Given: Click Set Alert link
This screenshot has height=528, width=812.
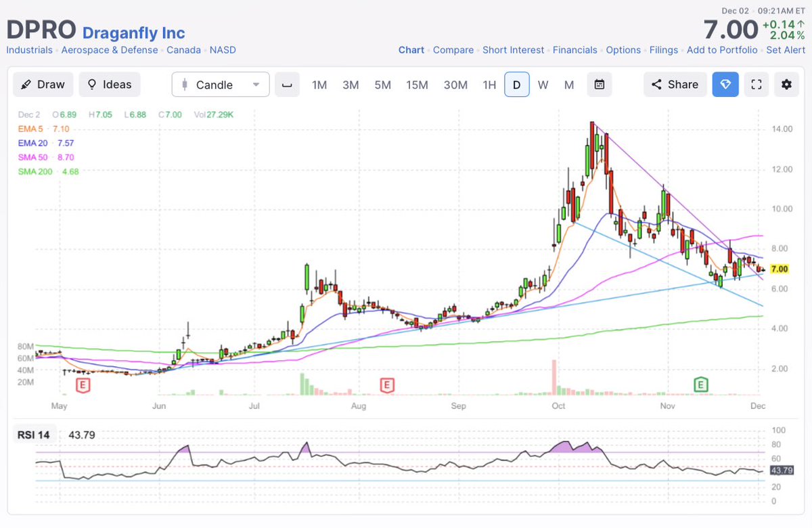Looking at the screenshot, I should coord(786,50).
